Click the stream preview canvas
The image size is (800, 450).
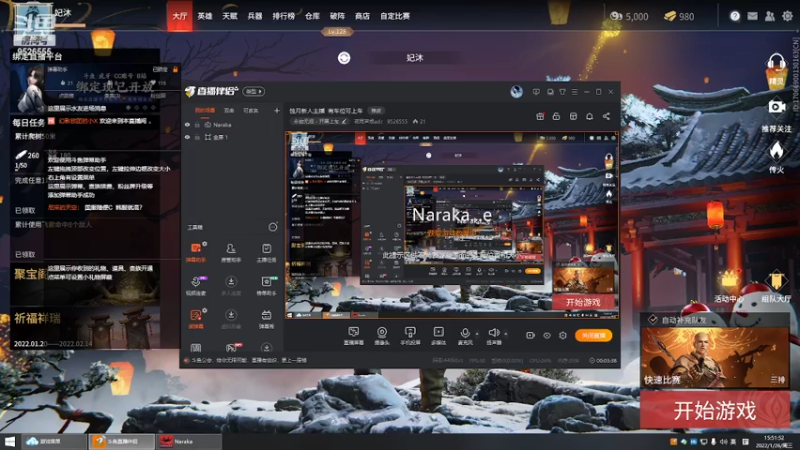(452, 225)
